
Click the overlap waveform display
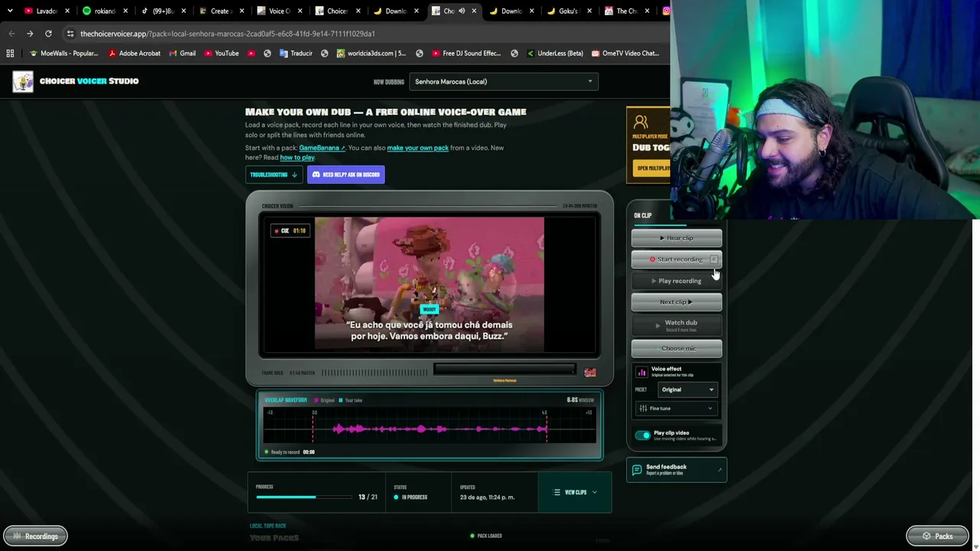pos(430,427)
